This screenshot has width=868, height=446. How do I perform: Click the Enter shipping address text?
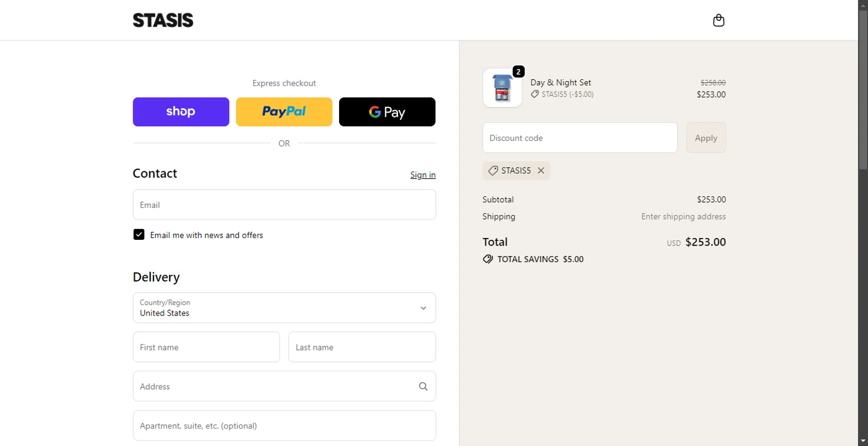[x=683, y=217]
